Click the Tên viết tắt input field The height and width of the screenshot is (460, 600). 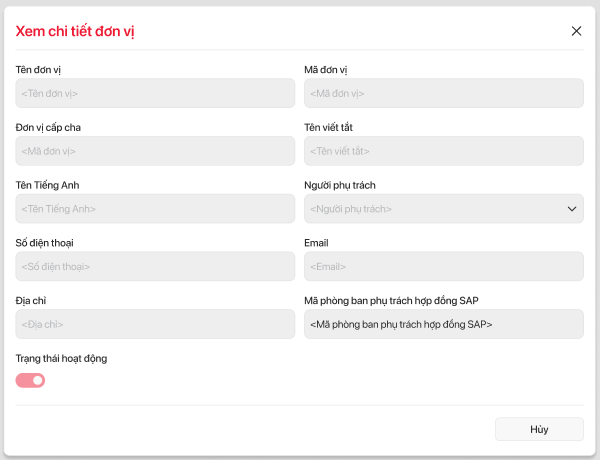[443, 151]
